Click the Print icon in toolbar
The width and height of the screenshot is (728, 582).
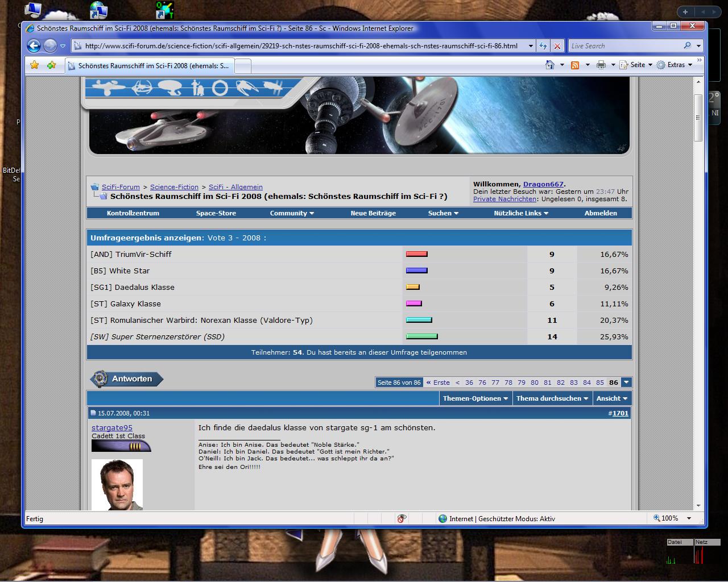click(601, 65)
